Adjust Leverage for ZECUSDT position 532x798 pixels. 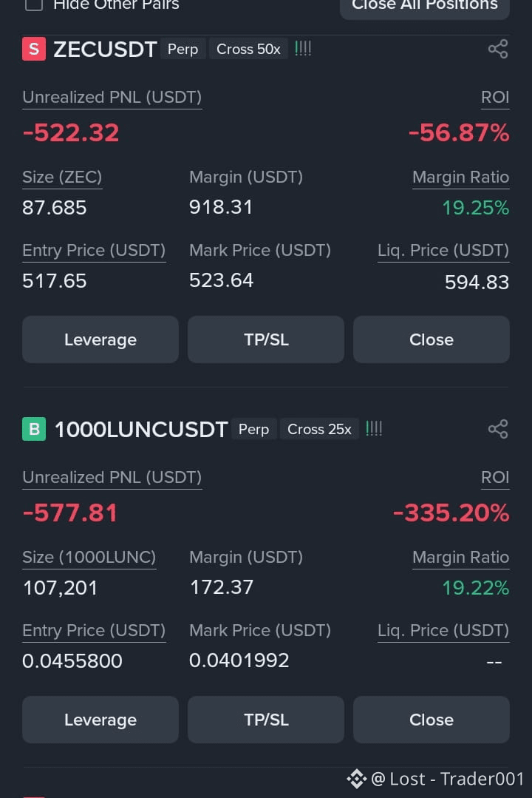[100, 339]
